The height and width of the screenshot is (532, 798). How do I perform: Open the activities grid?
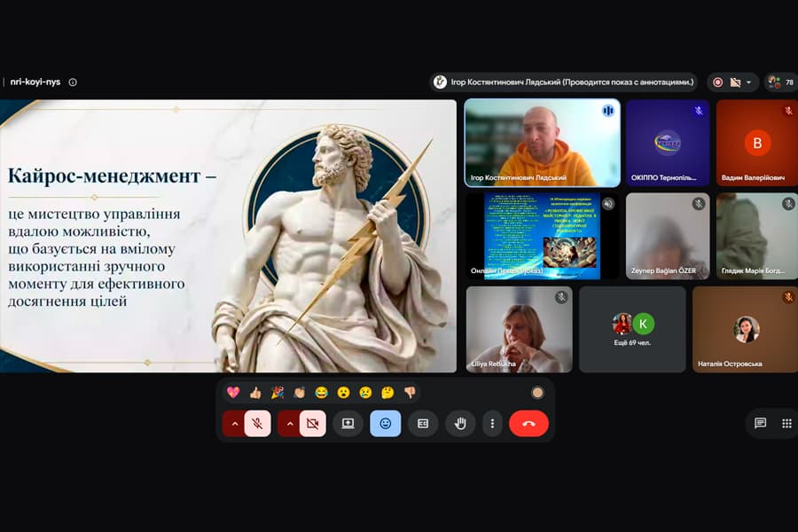786,424
